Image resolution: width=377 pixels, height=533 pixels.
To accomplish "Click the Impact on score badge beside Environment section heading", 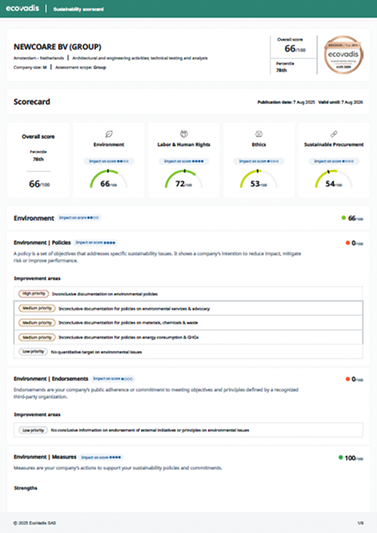I will tap(79, 218).
